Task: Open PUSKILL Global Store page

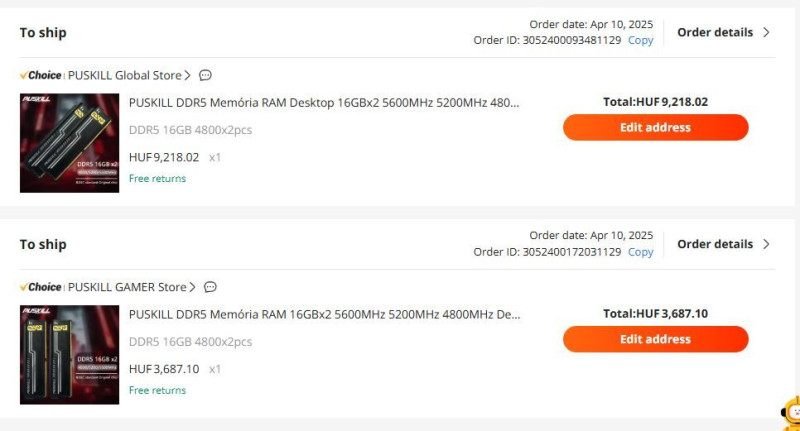Action: (124, 75)
